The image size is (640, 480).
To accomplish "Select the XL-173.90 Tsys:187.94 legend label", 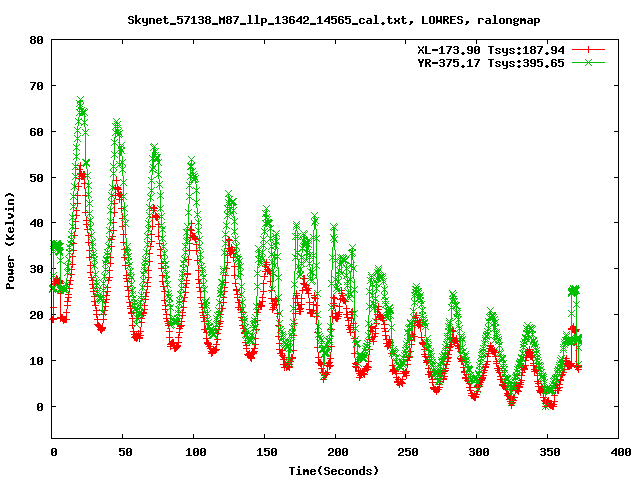I will [x=491, y=50].
